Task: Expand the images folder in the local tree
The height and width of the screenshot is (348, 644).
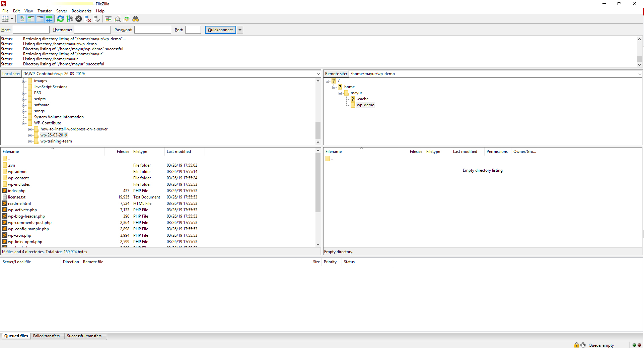Action: 24,81
